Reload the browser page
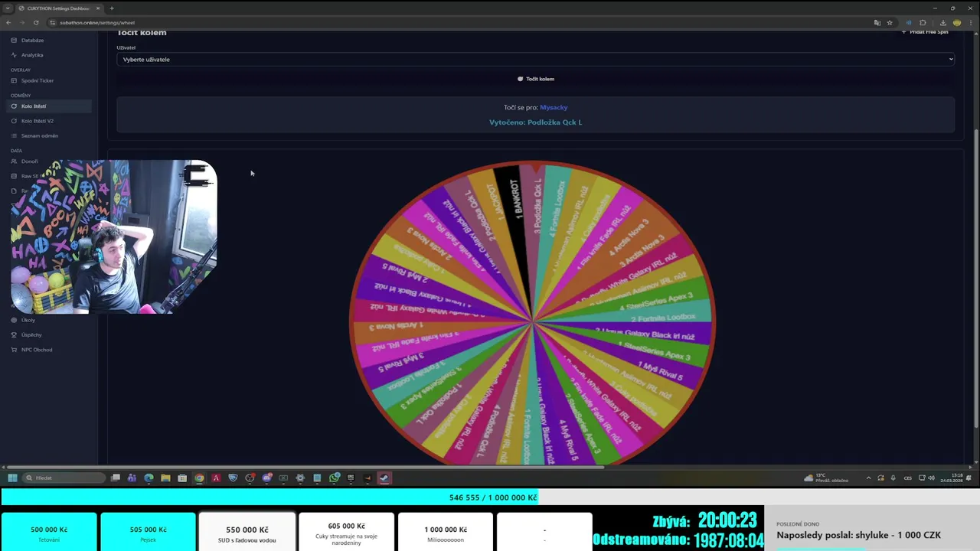980x551 pixels. [36, 22]
